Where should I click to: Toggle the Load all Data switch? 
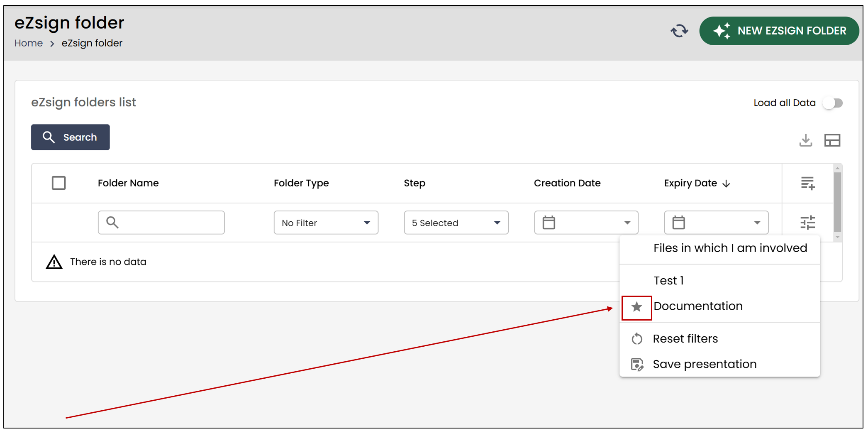(x=833, y=103)
